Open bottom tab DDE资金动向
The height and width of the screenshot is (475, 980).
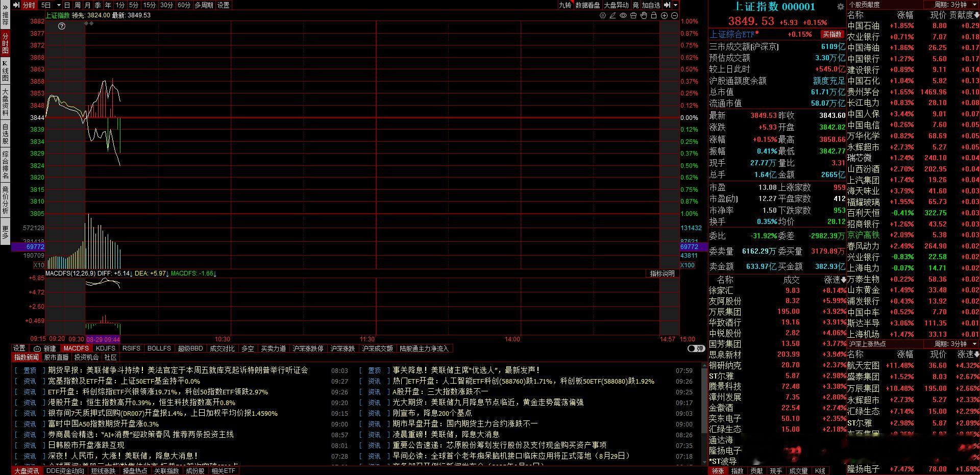[x=65, y=471]
